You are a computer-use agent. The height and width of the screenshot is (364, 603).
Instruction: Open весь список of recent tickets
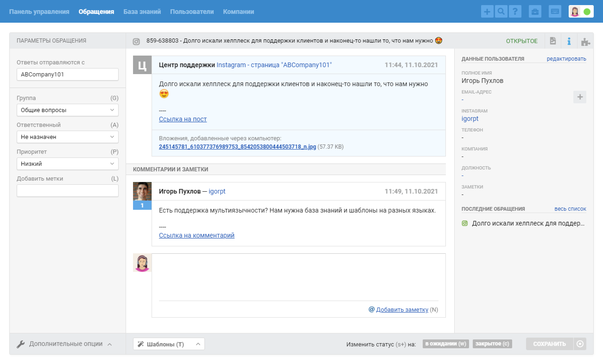coord(570,209)
